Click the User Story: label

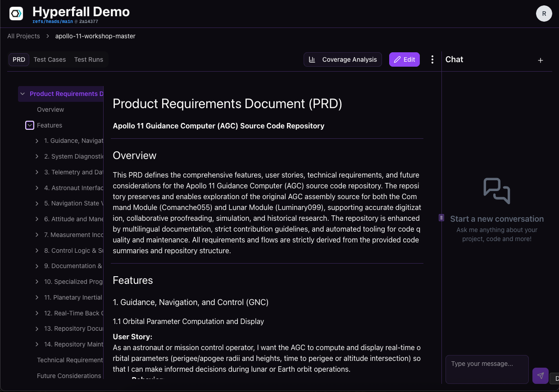pyautogui.click(x=132, y=337)
